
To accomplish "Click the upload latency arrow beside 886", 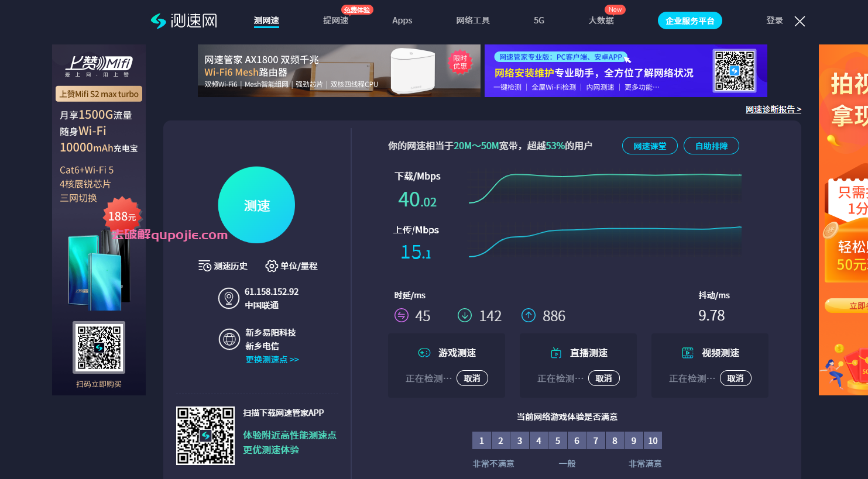I will click(529, 316).
